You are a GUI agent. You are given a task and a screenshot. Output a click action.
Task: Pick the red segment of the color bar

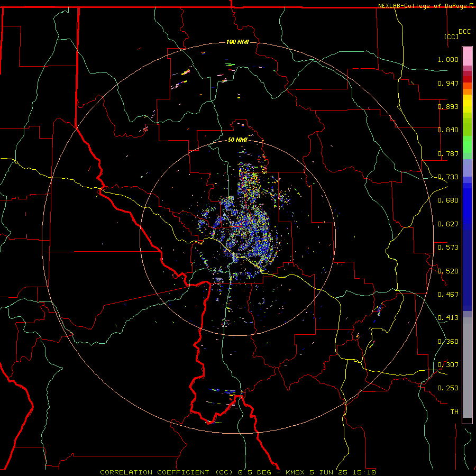[x=467, y=79]
